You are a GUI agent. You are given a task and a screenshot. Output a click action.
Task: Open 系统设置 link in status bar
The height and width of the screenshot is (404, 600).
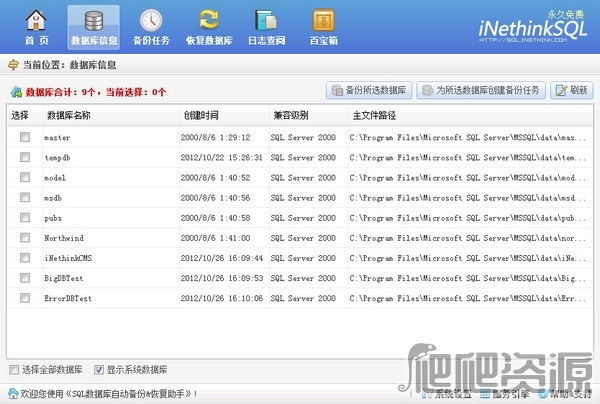point(453,394)
